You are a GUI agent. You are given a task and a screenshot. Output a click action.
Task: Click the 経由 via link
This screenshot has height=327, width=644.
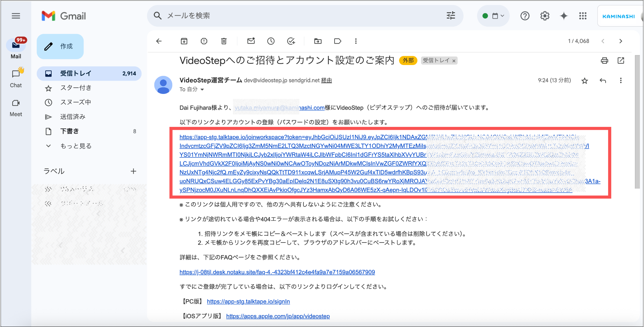click(326, 80)
